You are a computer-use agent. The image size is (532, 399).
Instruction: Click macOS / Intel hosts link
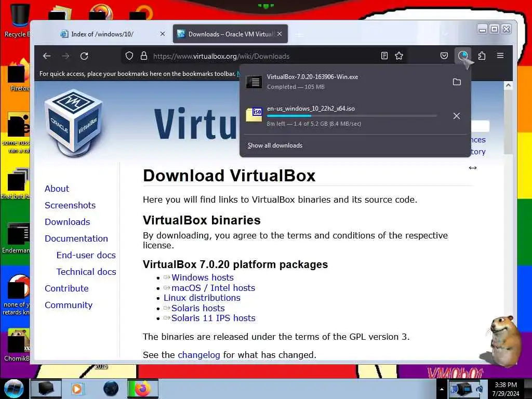[x=213, y=288]
